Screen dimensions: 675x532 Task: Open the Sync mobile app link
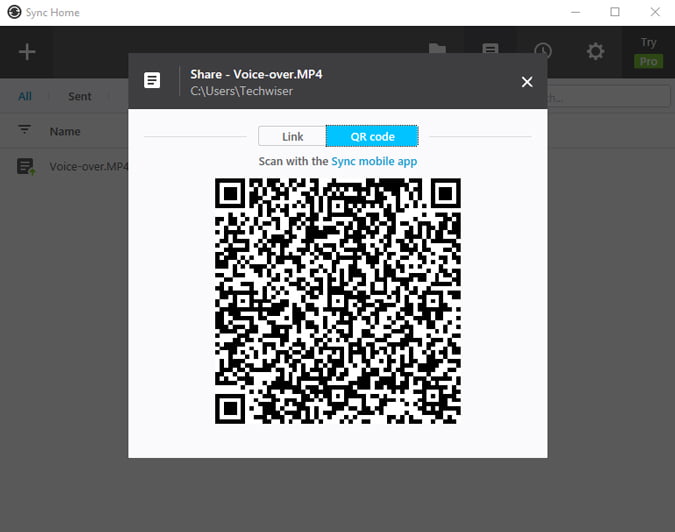(x=374, y=161)
